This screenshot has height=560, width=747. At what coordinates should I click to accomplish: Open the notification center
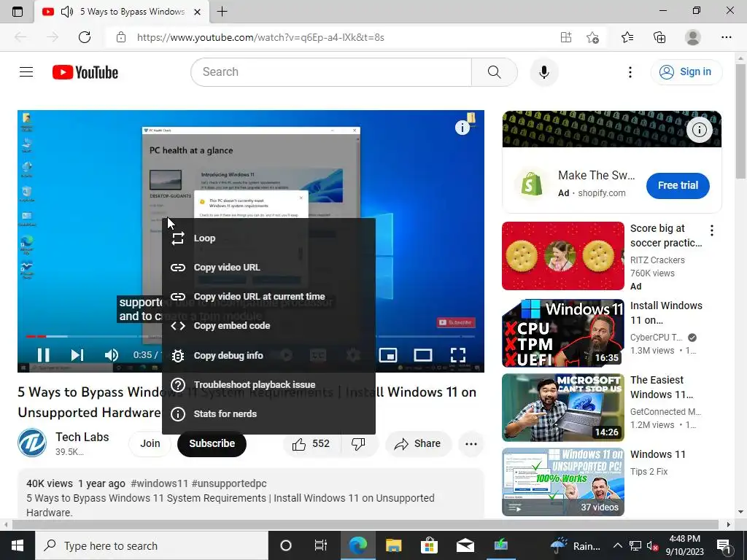[724, 545]
